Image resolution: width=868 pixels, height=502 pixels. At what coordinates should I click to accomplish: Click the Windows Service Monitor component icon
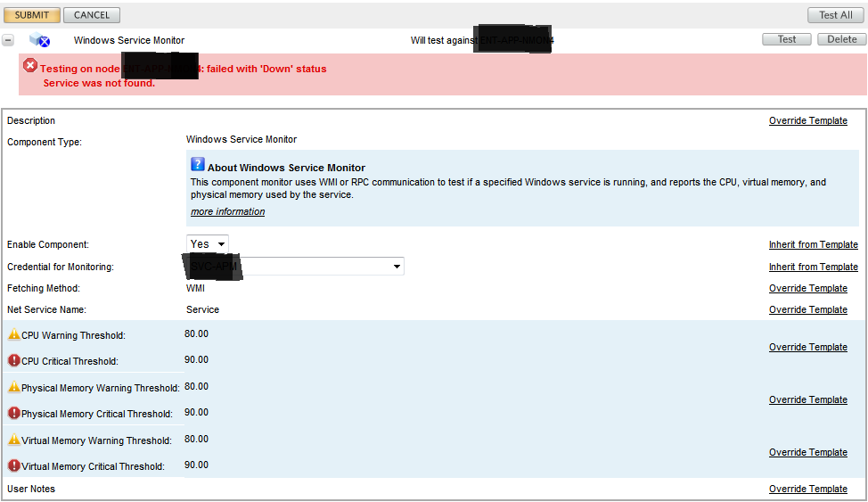click(x=39, y=40)
